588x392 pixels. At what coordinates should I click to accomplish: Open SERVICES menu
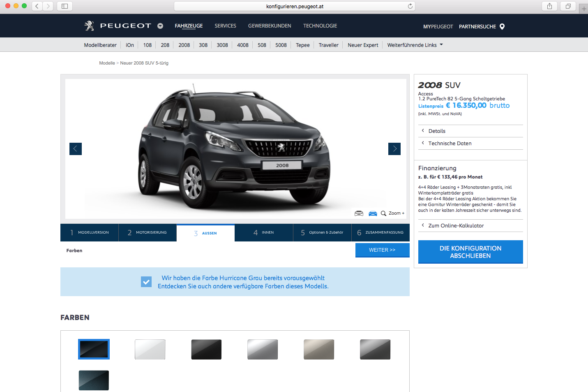click(225, 26)
